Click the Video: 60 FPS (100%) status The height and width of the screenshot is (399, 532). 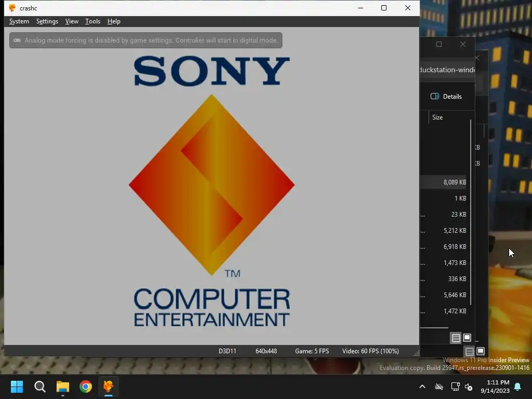coord(370,351)
